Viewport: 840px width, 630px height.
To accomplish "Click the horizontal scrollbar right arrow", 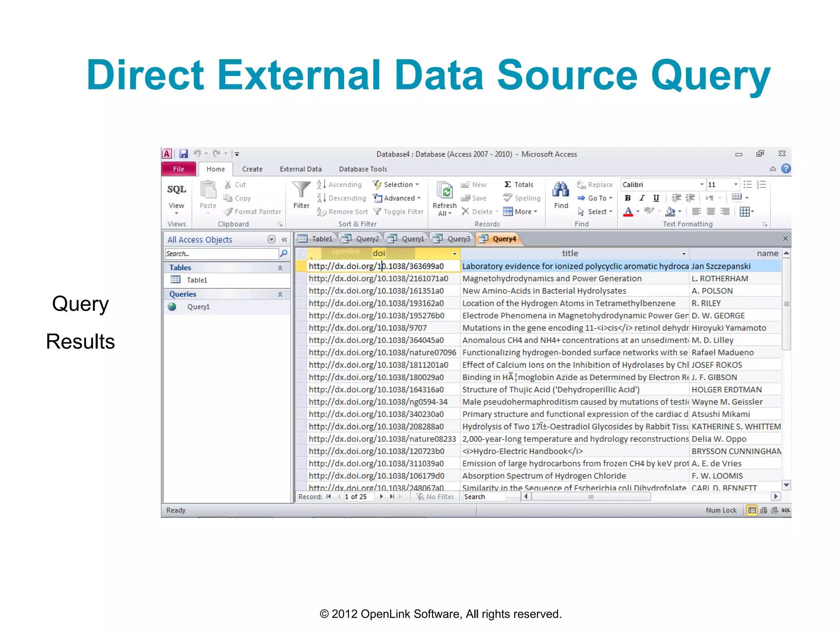I will coord(776,497).
